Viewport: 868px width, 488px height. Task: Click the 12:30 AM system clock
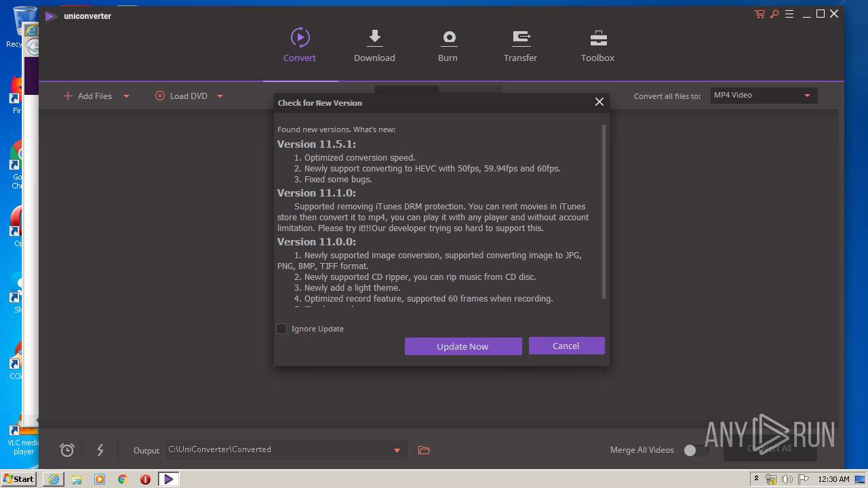pos(833,479)
